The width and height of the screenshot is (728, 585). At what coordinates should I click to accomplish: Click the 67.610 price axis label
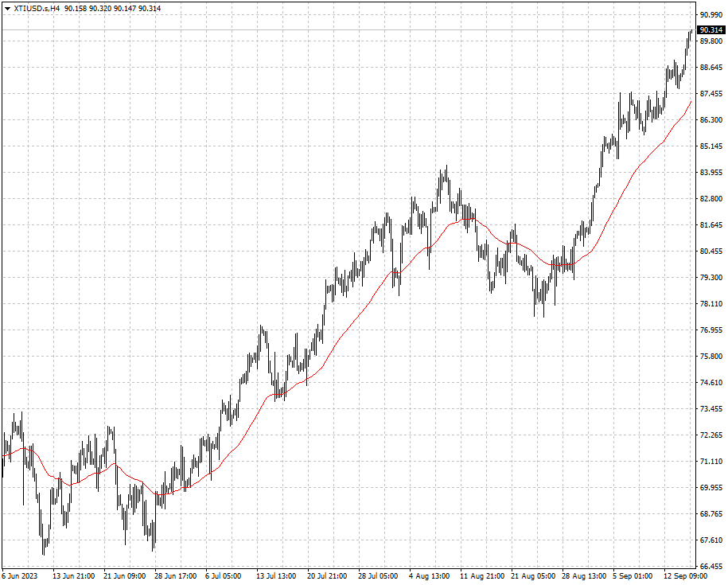[x=710, y=540]
